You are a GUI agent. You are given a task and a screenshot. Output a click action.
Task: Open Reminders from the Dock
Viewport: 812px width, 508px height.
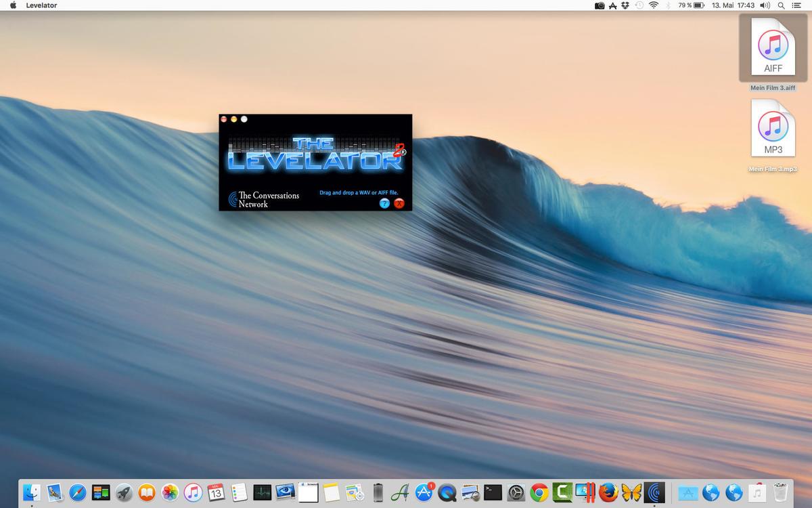point(239,492)
